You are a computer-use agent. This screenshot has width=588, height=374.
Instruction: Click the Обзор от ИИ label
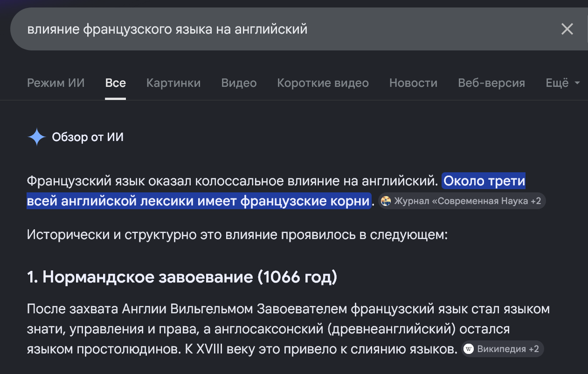coord(88,137)
